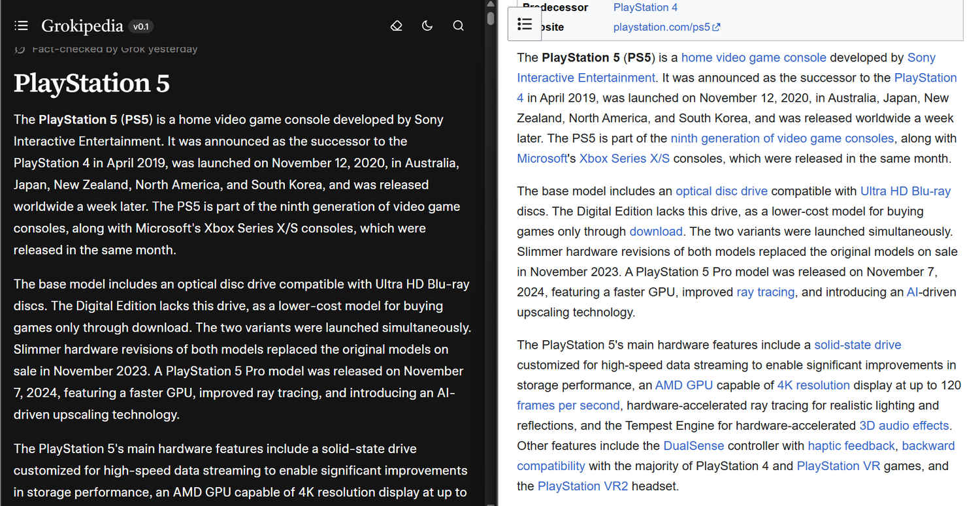The image size is (980, 506).
Task: Click the home video game console link
Action: 753,57
